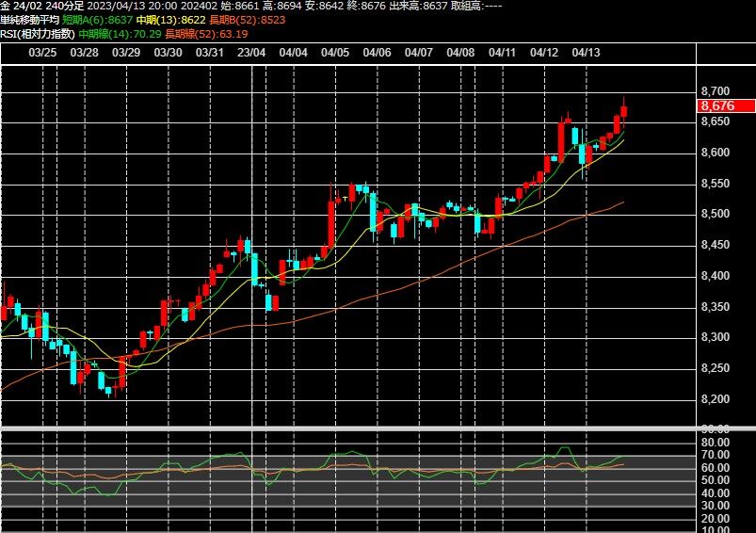The width and height of the screenshot is (756, 533).
Task: Click the 80.00 RSI scale label
Action: click(716, 443)
